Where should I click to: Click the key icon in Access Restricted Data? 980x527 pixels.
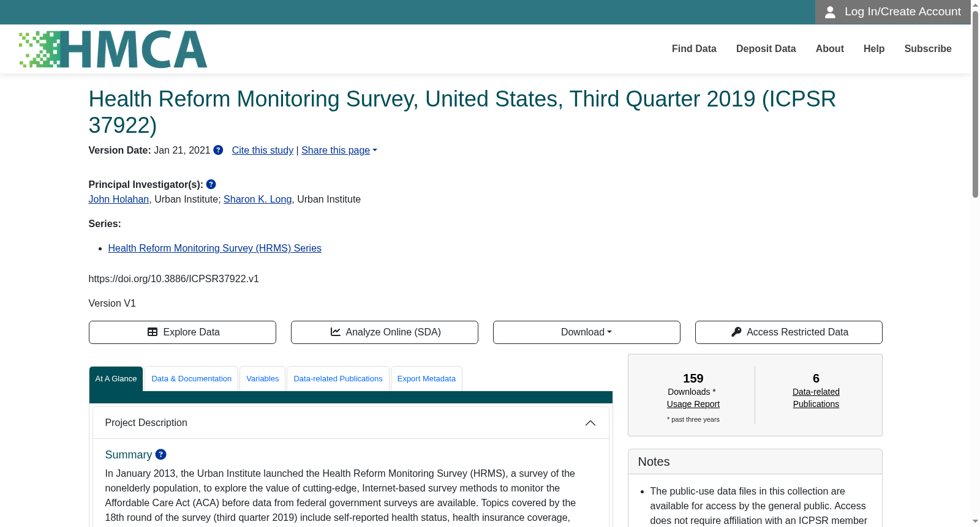tap(736, 332)
